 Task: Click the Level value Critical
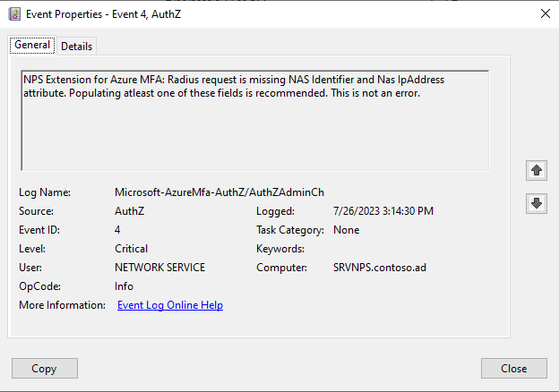[132, 249]
